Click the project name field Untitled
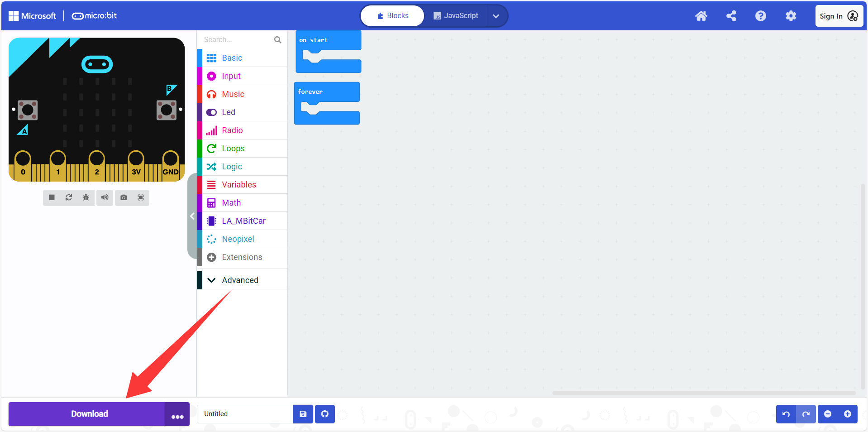Viewport: 868px width, 432px height. click(x=245, y=414)
